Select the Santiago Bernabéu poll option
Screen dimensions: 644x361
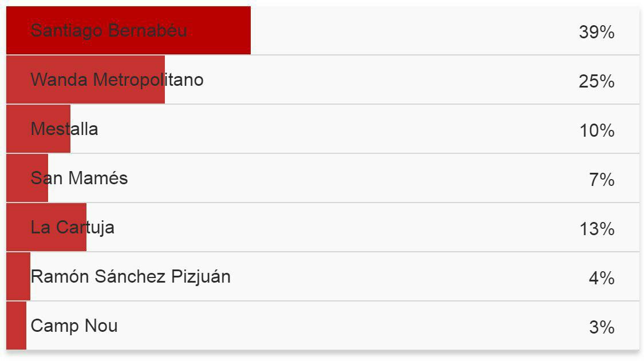tap(323, 30)
